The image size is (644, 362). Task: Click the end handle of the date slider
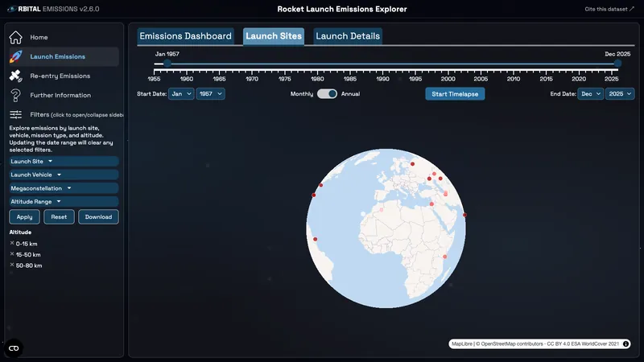coord(617,64)
